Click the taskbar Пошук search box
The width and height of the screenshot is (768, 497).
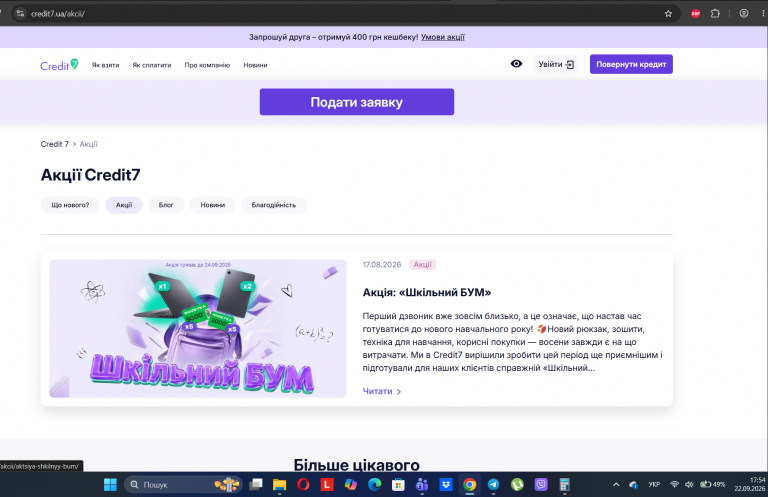184,485
